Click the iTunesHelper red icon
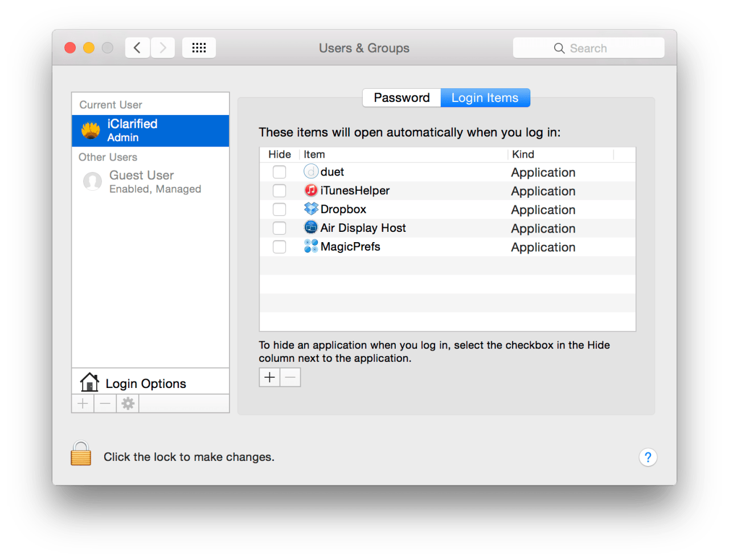This screenshot has width=729, height=560. 311,190
